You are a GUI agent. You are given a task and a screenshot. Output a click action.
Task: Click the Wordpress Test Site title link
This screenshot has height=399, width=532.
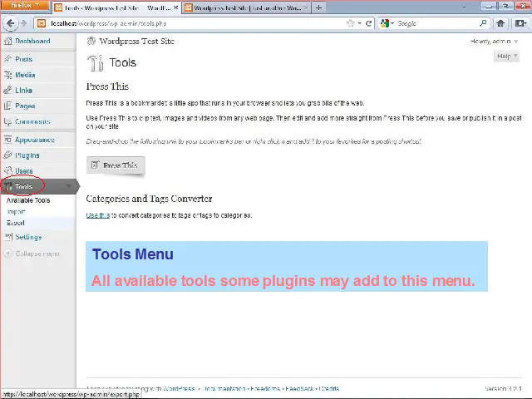click(136, 41)
